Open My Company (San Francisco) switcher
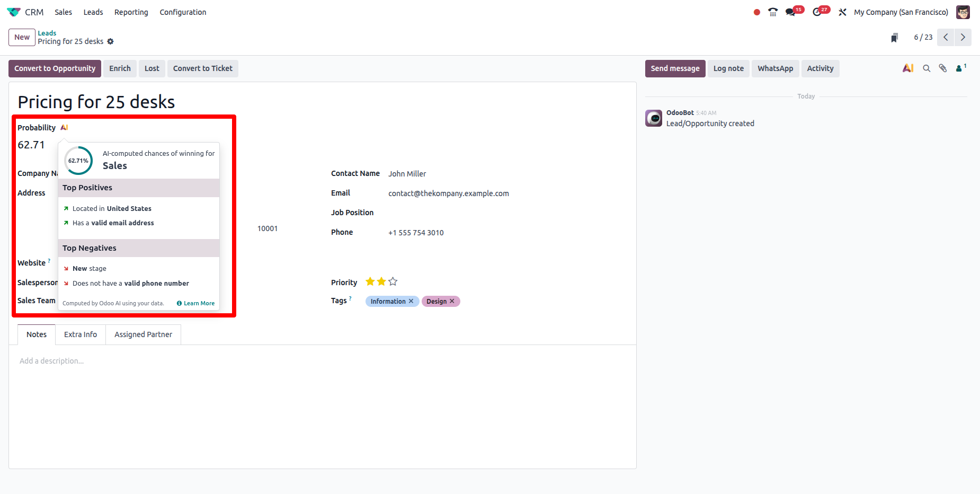Viewport: 980px width, 494px height. click(x=901, y=12)
